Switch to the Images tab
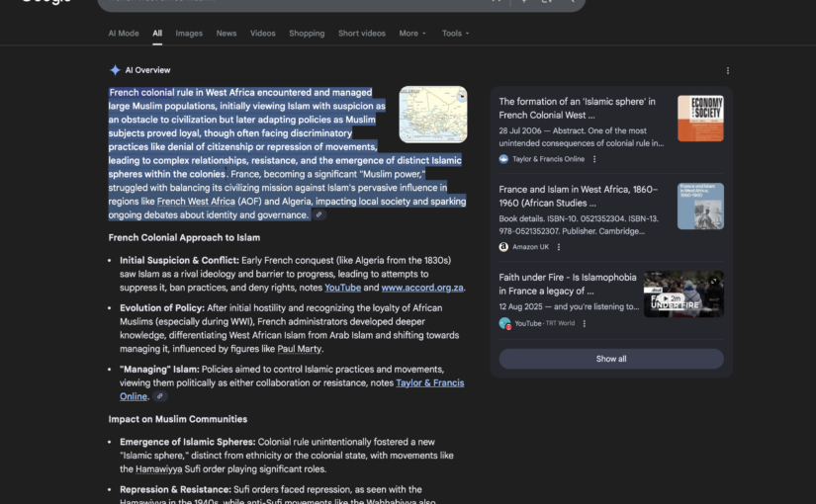816x504 pixels. (189, 34)
